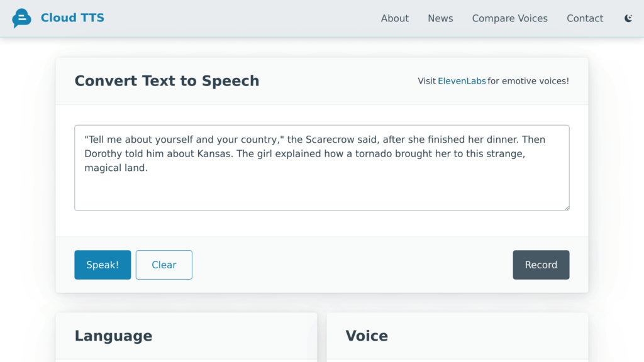
Task: Go to the News menu item
Action: click(440, 18)
